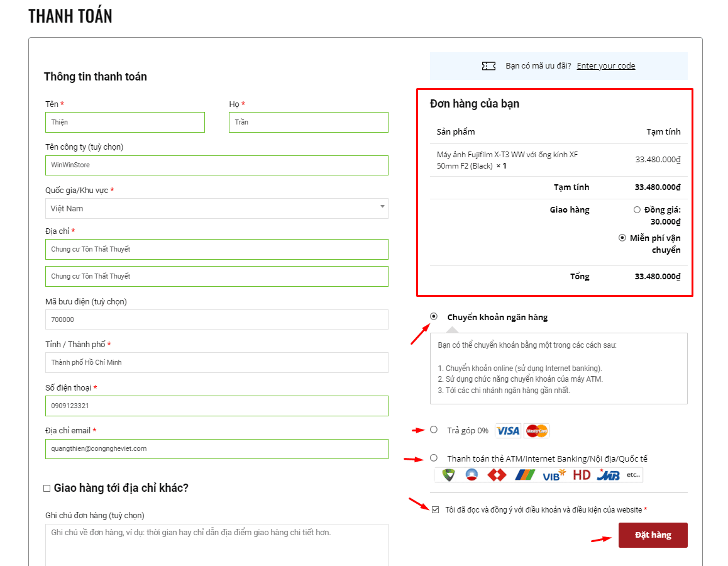Click the Enter your code link
728x566 pixels.
tap(606, 66)
